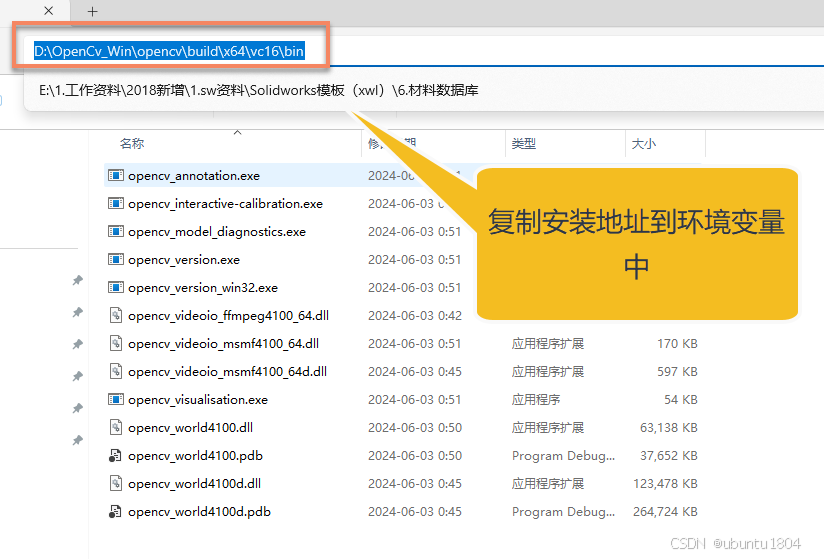This screenshot has height=559, width=824.
Task: Click the 63,138 KB size value
Action: [x=668, y=428]
